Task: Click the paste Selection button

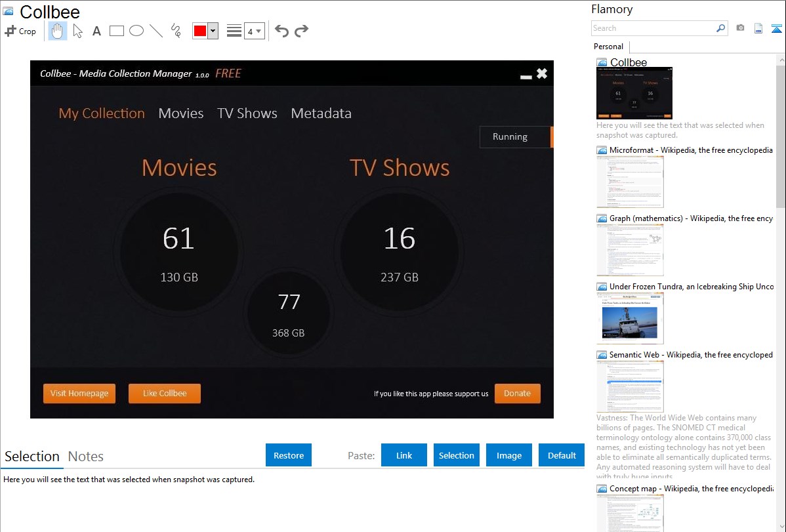Action: pyautogui.click(x=456, y=455)
